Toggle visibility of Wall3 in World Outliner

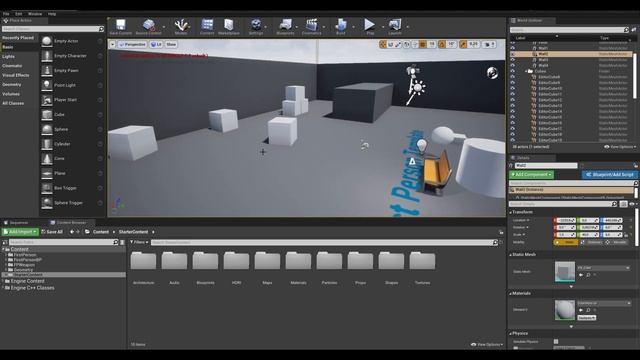[x=513, y=60]
